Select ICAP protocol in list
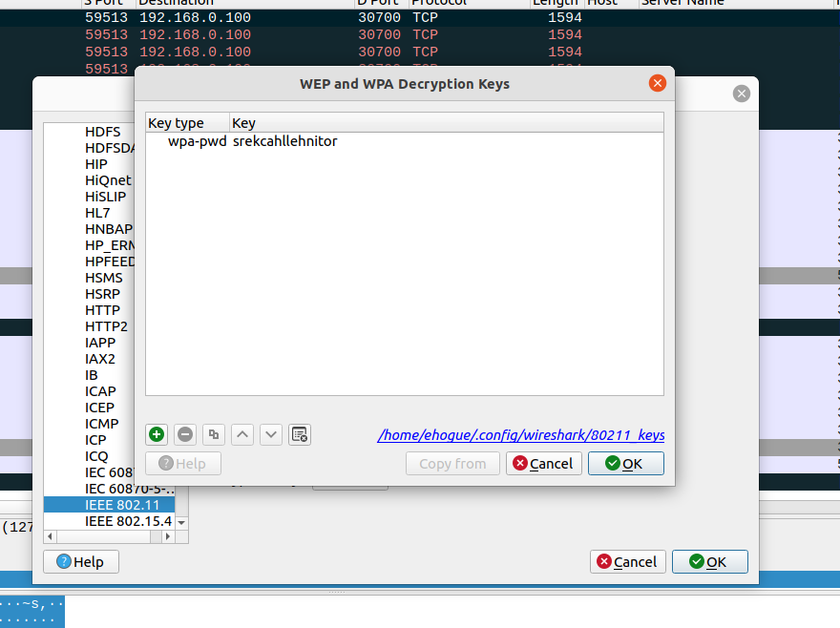This screenshot has height=628, width=840. click(101, 391)
